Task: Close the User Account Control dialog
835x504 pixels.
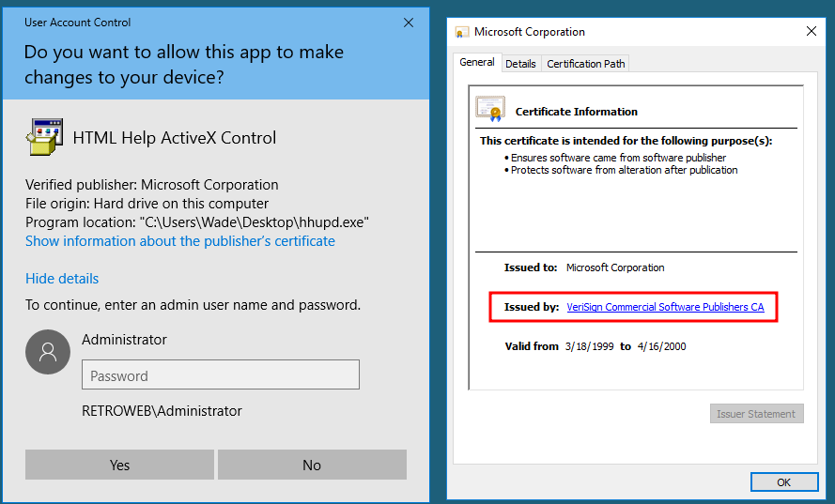Action: 408,23
